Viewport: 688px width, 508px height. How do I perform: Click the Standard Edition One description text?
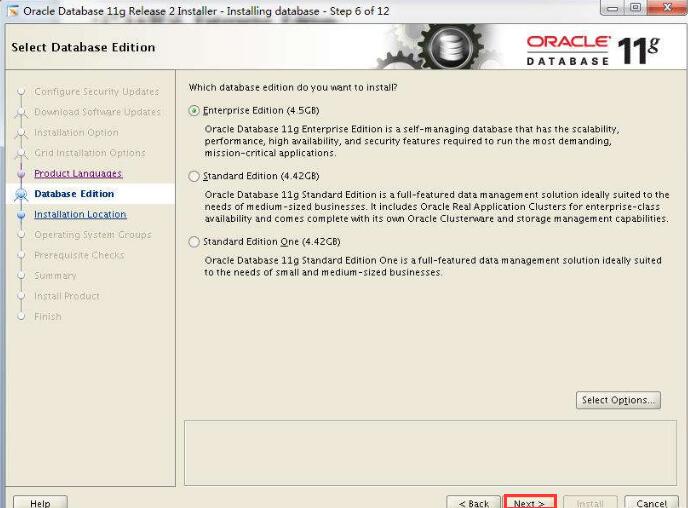click(x=433, y=266)
